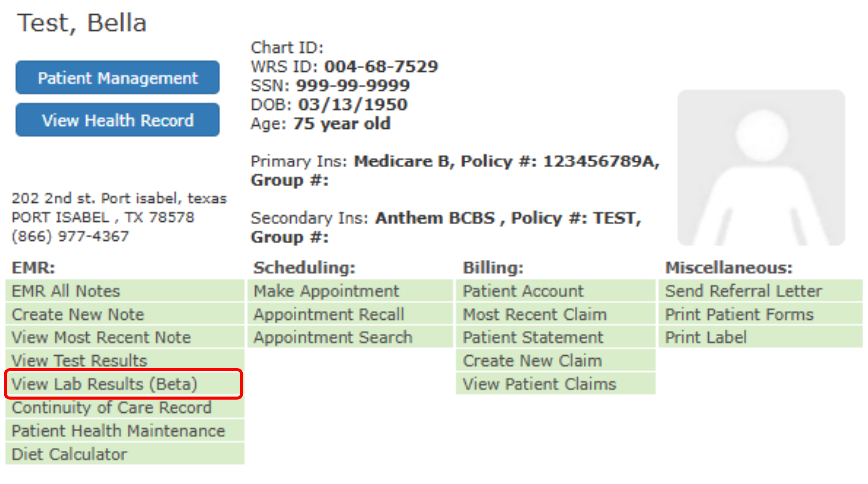Open Continuity of Care Record
The width and height of the screenshot is (868, 484).
pyautogui.click(x=112, y=408)
